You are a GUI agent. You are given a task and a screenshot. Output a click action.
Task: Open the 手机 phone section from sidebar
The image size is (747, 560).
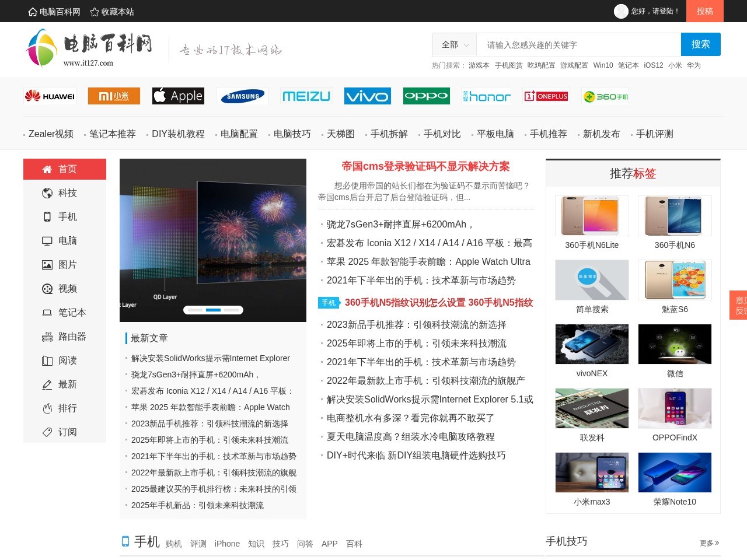47,216
